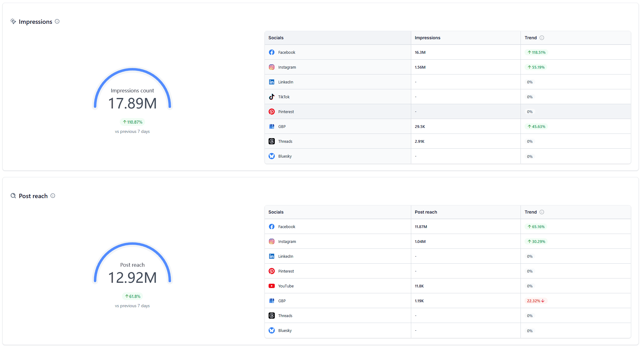Click the red 22.32% GBP downward trend

(x=536, y=301)
